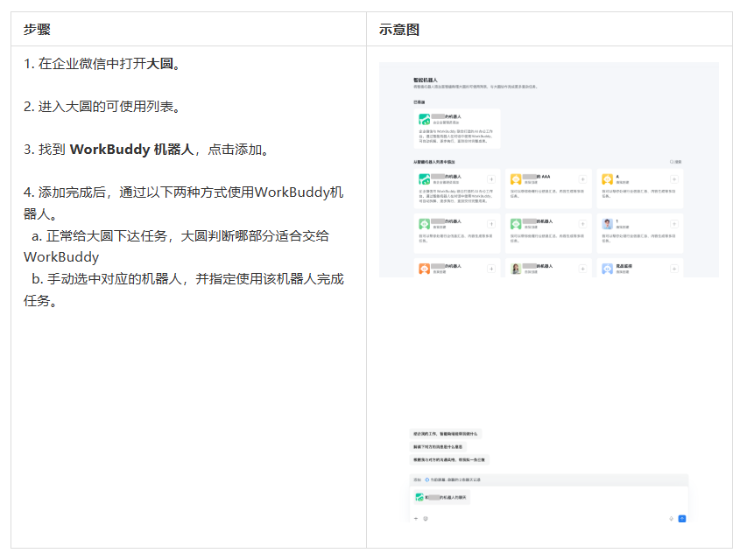This screenshot has width=740, height=560.
Task: Open the emoji picker in the chat input
Action: [426, 519]
